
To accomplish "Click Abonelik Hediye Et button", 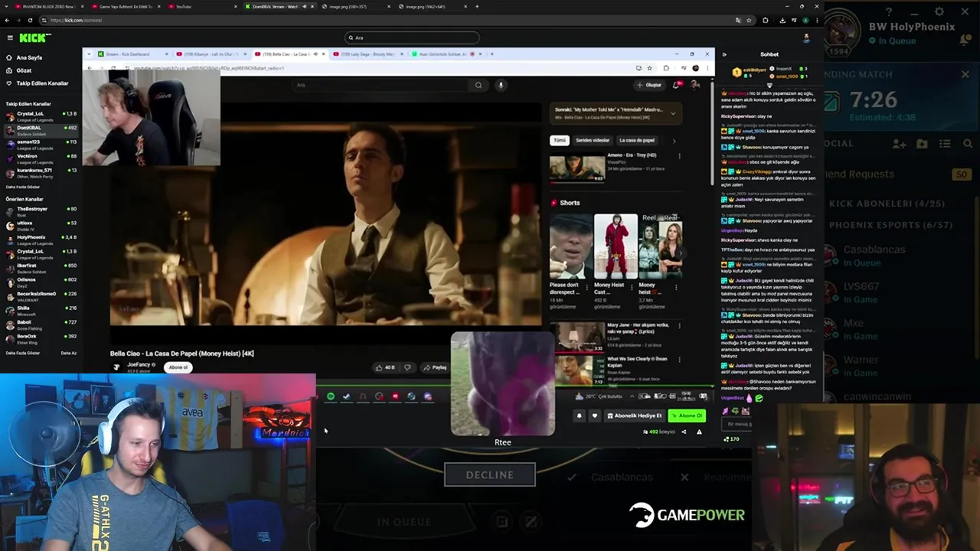I will tap(634, 416).
